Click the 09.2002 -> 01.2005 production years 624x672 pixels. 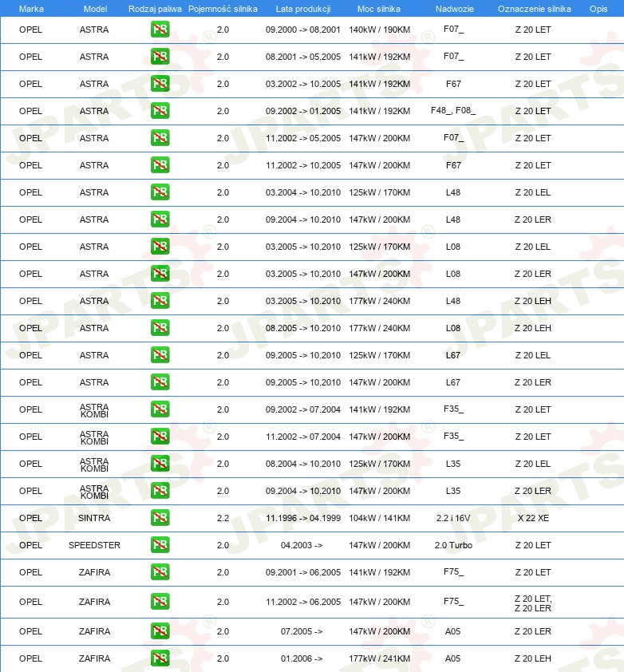[x=303, y=111]
